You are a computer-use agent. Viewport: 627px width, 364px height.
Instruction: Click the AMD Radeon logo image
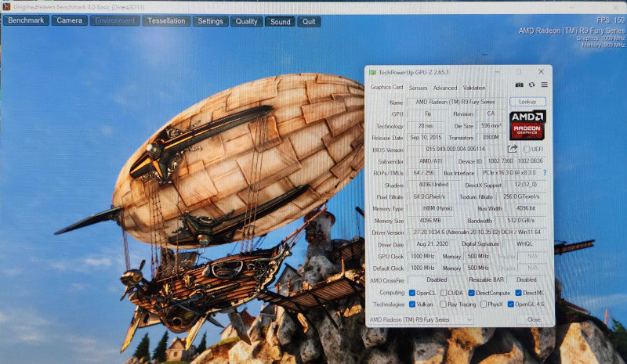click(x=527, y=125)
